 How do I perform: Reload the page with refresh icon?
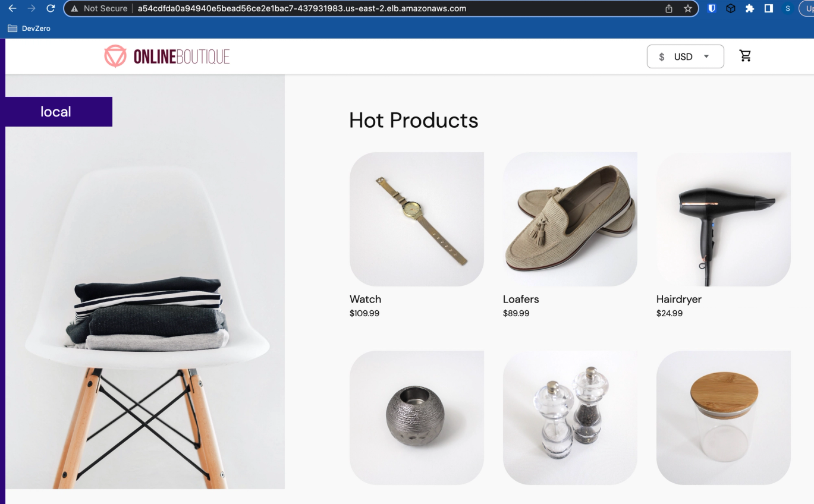tap(51, 8)
